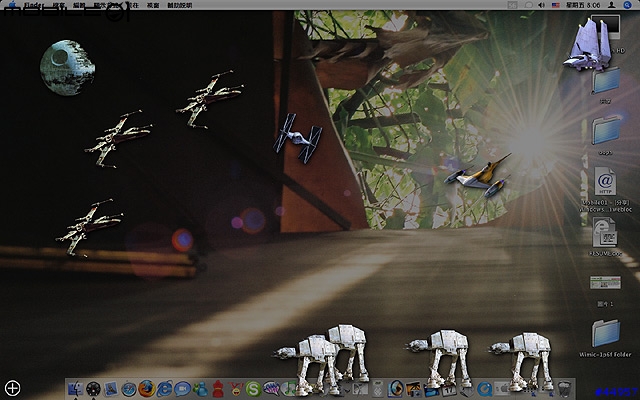Click the chat bubble status menu icon
The image size is (640, 400).
coord(528,5)
